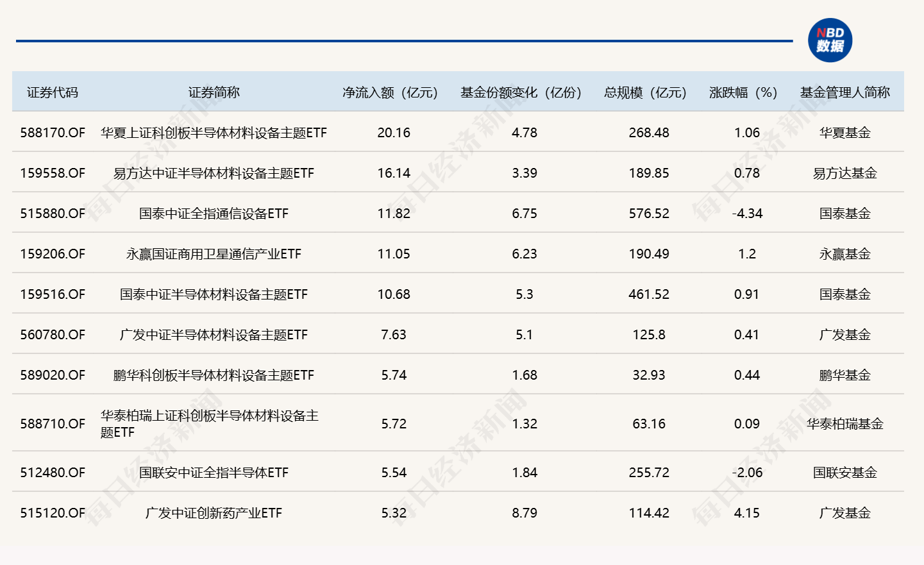Image resolution: width=924 pixels, height=565 pixels.
Task: Click the 总规模（亿元） column header
Action: pos(645,92)
